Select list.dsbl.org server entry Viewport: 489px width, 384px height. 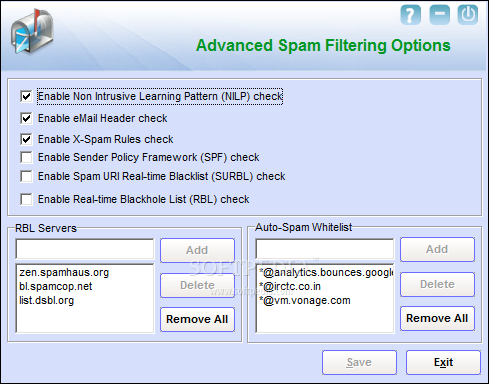pos(47,300)
